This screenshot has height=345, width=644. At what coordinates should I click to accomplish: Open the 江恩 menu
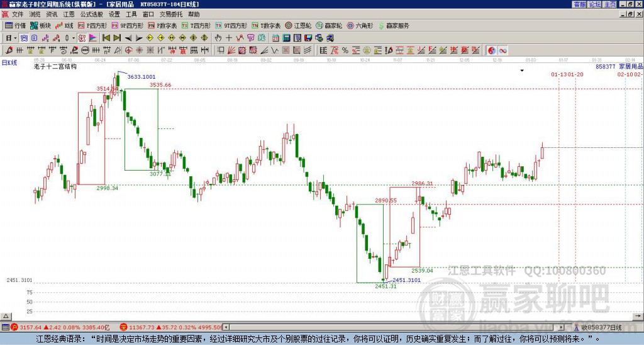pos(69,14)
